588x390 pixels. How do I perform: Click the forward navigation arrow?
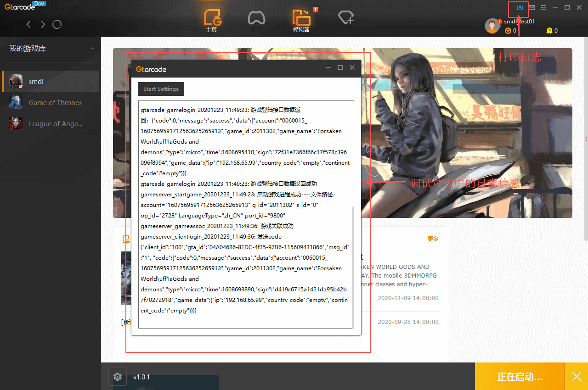pos(43,24)
